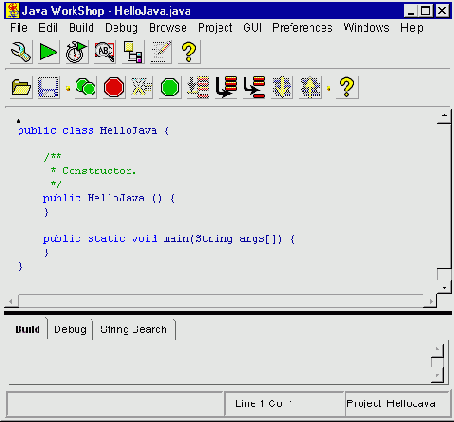Click the Java WorkShop title bar icon
The width and height of the screenshot is (454, 422).
tap(13, 11)
